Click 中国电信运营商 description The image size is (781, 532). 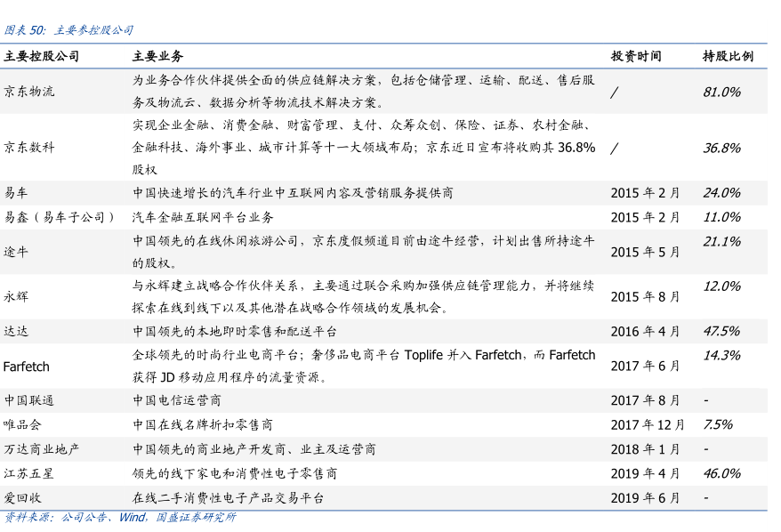pos(177,400)
